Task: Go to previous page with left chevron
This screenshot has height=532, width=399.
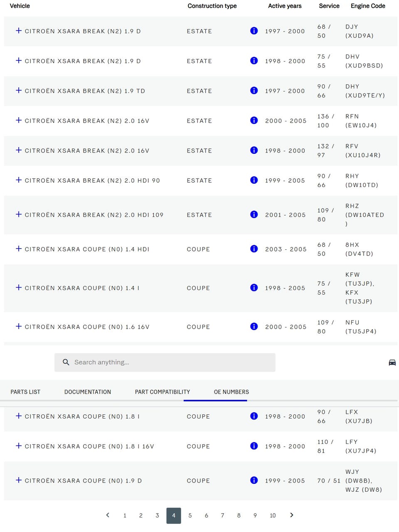Action: coord(108,515)
